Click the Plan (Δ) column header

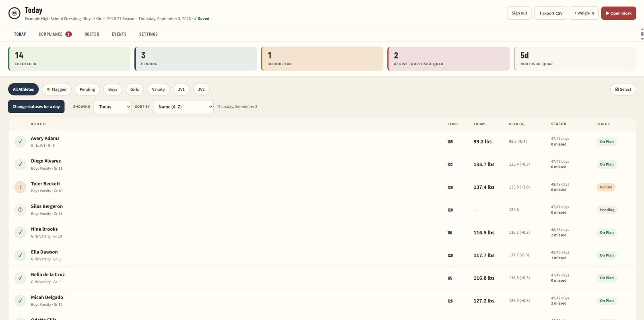pos(517,124)
